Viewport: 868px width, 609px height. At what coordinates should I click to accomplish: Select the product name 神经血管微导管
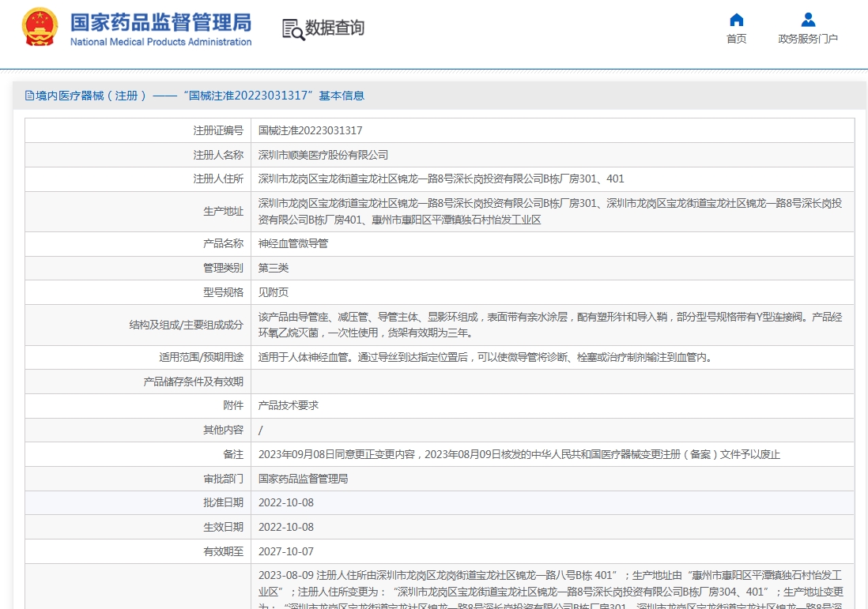(x=292, y=243)
